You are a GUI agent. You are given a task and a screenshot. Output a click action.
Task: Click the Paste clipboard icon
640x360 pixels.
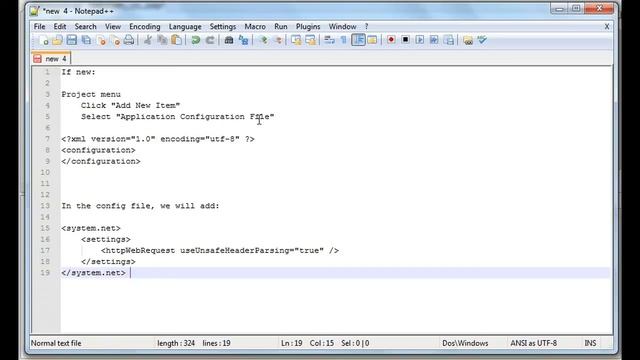tap(177, 40)
